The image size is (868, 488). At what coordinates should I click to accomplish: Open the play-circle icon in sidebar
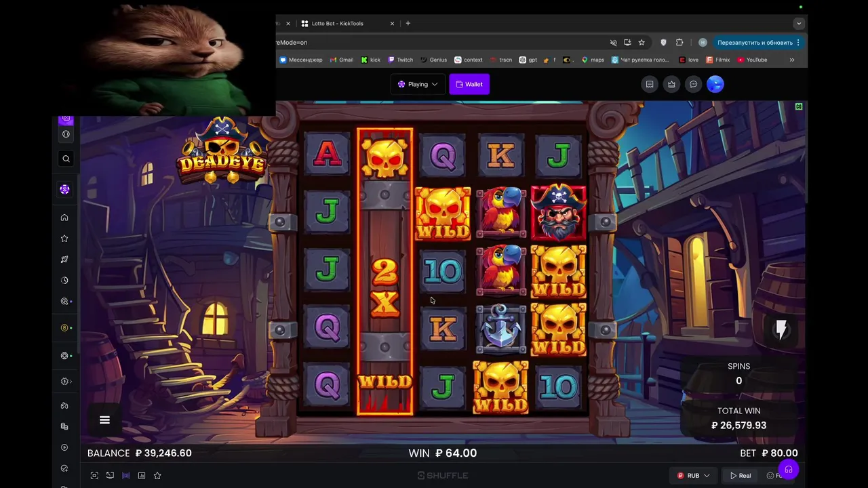(x=64, y=447)
